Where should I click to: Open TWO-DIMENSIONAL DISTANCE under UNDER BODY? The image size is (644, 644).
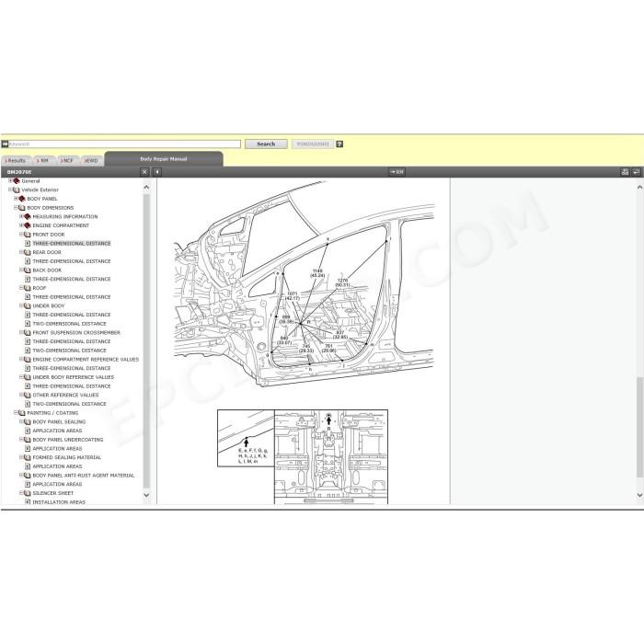pyautogui.click(x=69, y=324)
